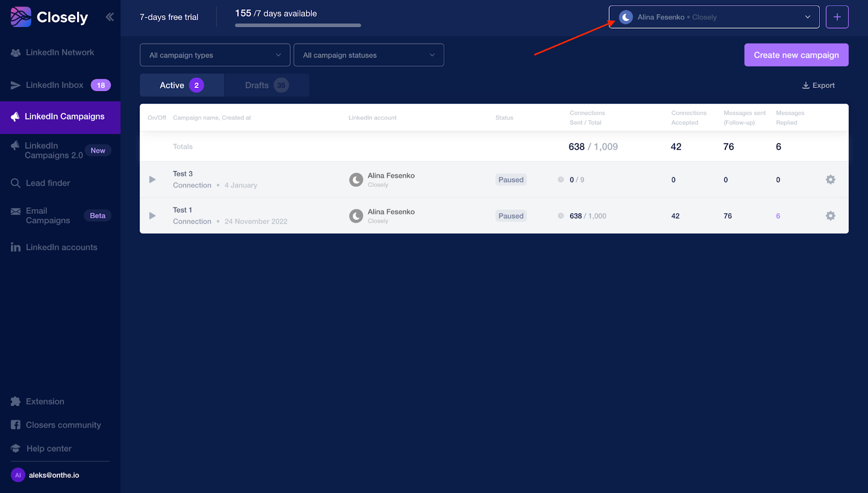Export the campaigns list
Image resolution: width=868 pixels, height=493 pixels.
[819, 85]
